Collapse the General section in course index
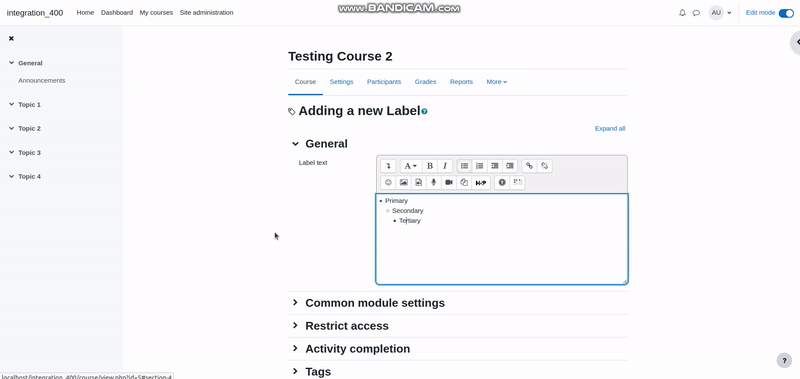The height and width of the screenshot is (379, 800). coord(11,63)
